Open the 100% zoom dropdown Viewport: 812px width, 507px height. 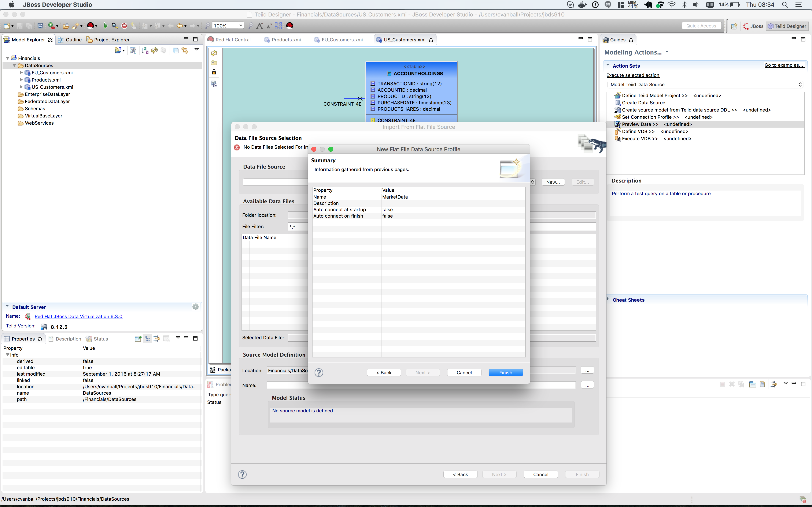point(241,26)
